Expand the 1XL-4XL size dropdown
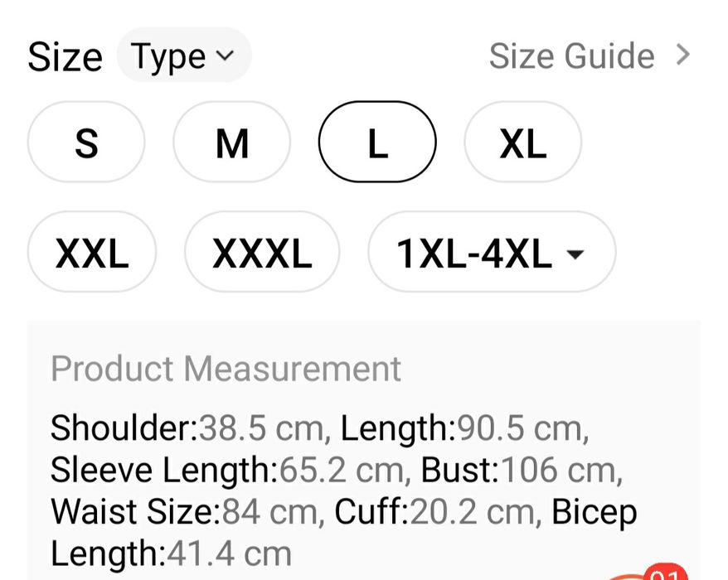Viewport: 728px width, 580px height. pyautogui.click(x=491, y=253)
